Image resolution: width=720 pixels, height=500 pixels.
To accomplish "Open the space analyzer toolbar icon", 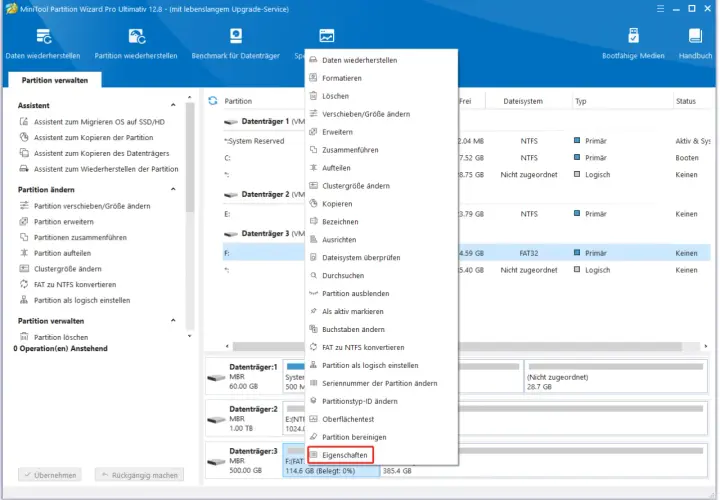I will click(326, 36).
